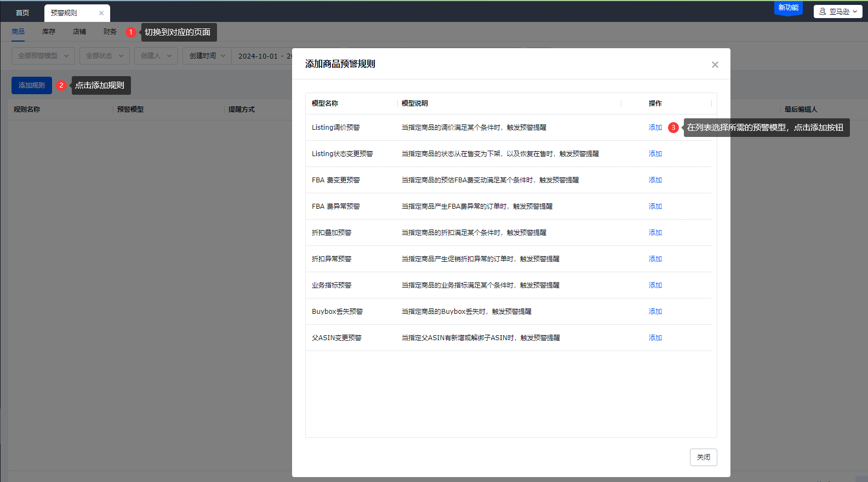
Task: Open the 创建人 dropdown
Action: 156,56
